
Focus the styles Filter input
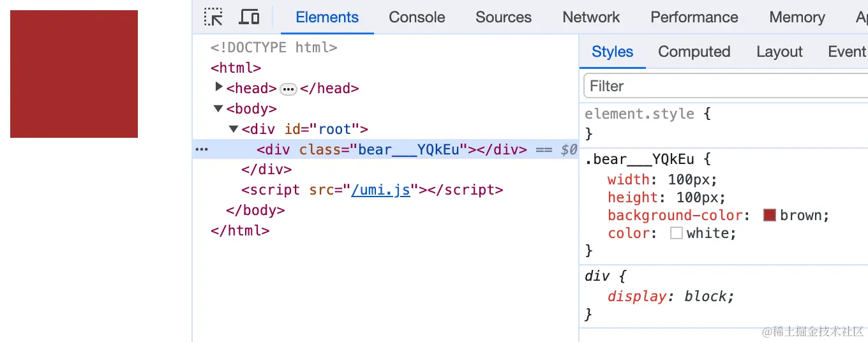(x=721, y=86)
